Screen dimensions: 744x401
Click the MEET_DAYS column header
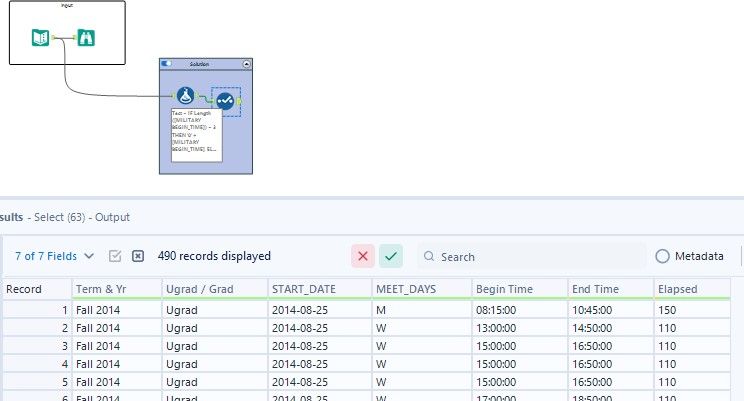(422, 289)
